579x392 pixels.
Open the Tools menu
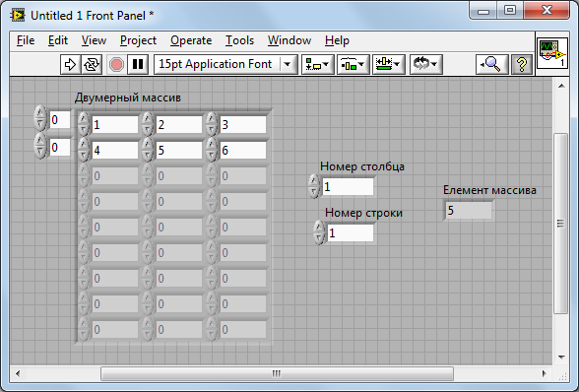239,40
